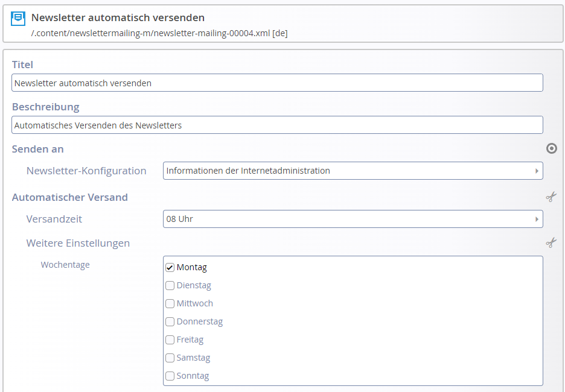Click into the Beschreibung input field

(277, 125)
